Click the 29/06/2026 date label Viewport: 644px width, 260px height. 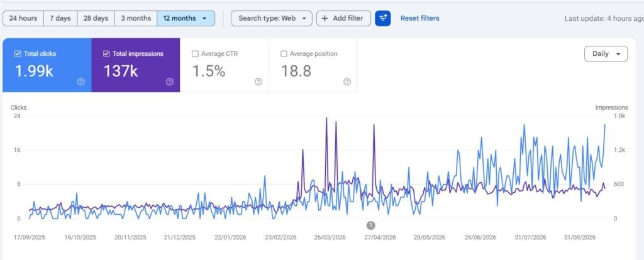tap(480, 237)
